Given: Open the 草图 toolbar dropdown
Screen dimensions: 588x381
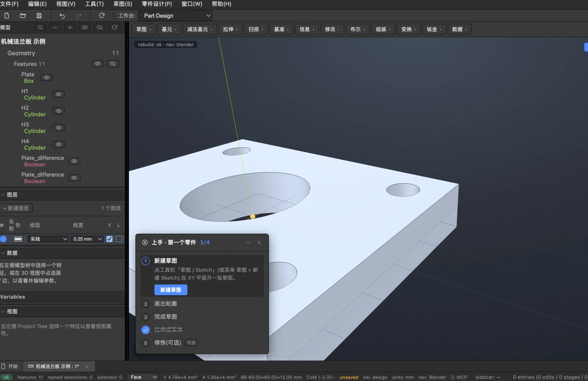Looking at the screenshot, I should 144,29.
